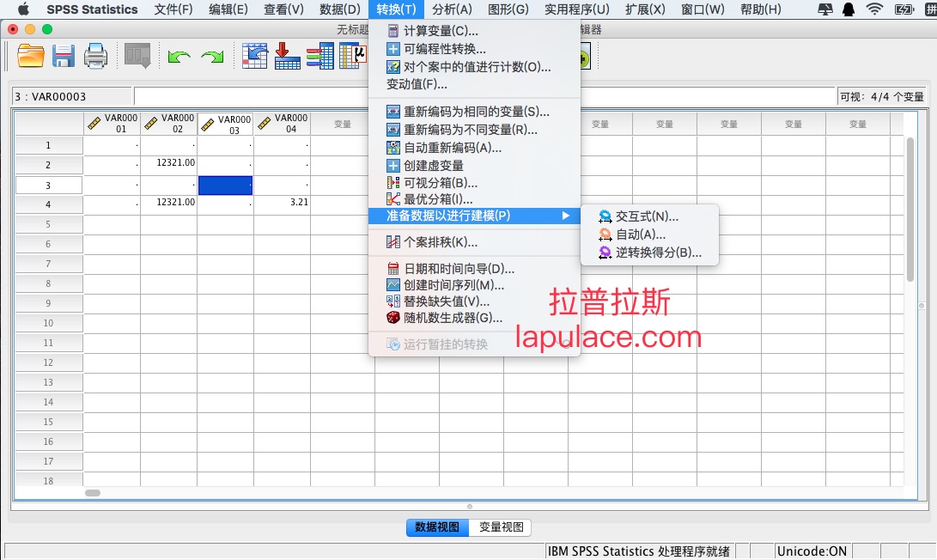Select 创建虚变量 menu entry
937x560 pixels.
pos(474,166)
